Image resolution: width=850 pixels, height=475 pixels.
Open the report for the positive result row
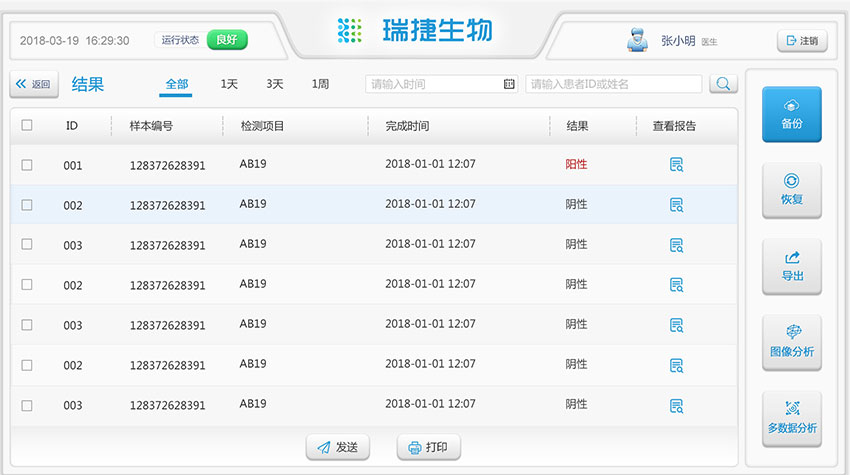pyautogui.click(x=676, y=165)
